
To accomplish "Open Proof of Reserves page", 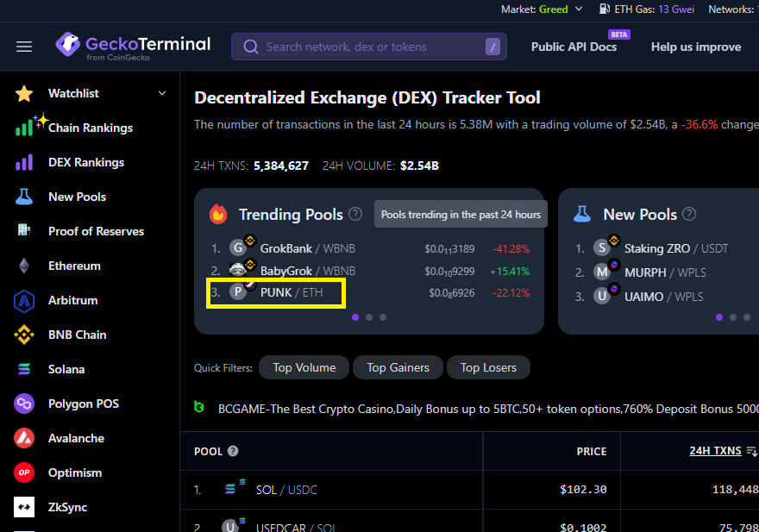I will point(97,231).
